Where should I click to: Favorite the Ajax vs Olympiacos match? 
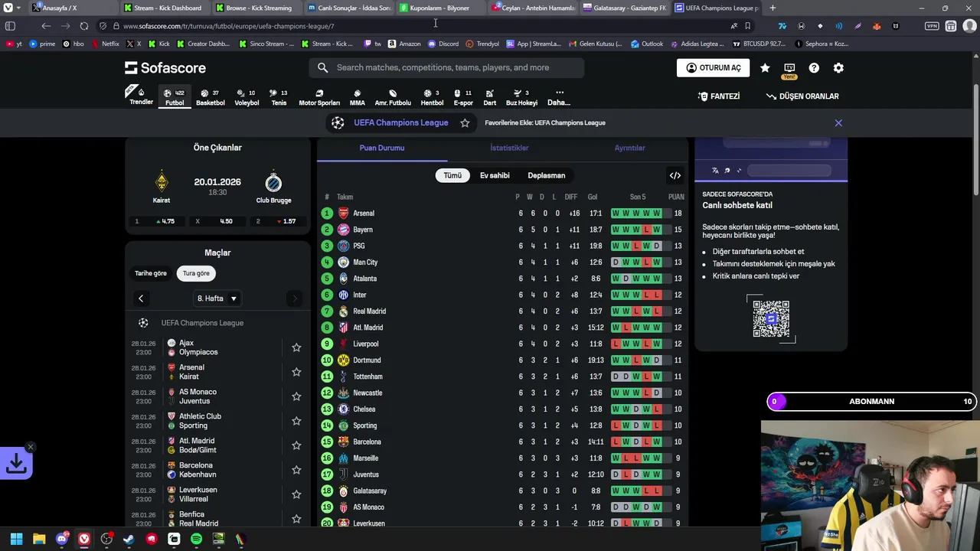(296, 347)
